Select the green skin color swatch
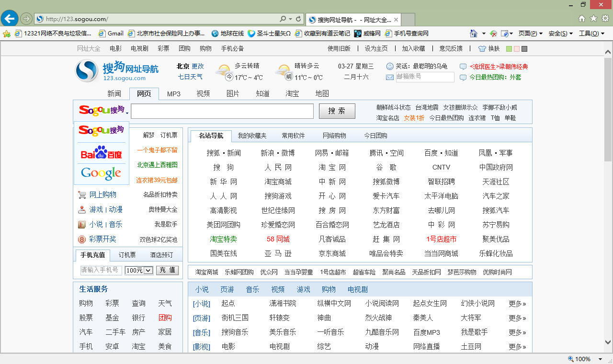Viewport: 613px width, 364px height. click(509, 49)
